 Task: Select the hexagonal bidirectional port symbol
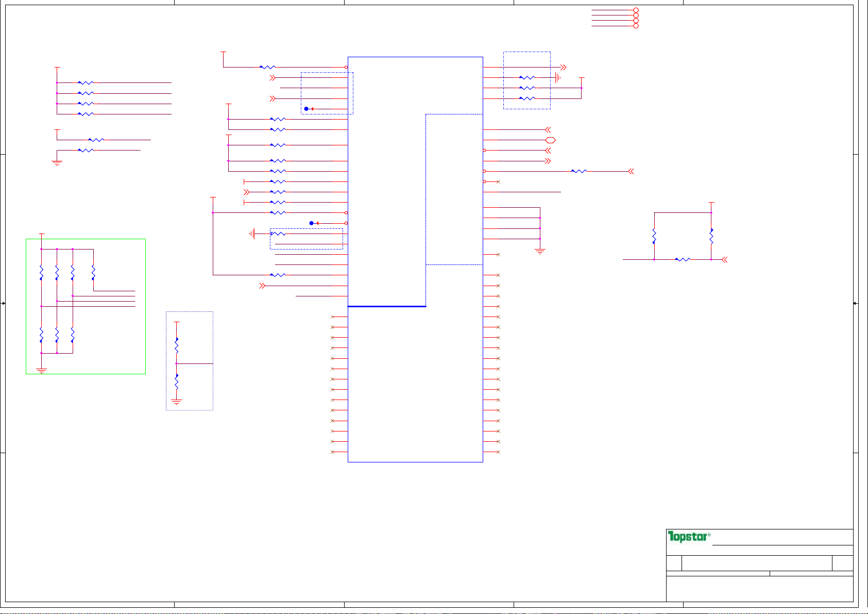click(x=550, y=140)
